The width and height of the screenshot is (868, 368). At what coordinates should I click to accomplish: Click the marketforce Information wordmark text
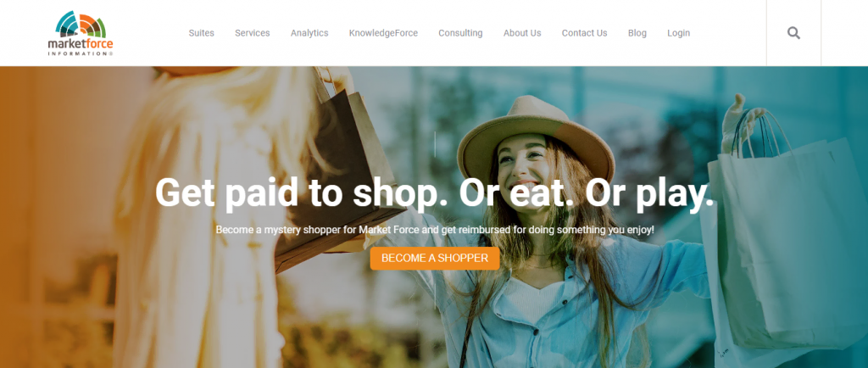pos(81,47)
